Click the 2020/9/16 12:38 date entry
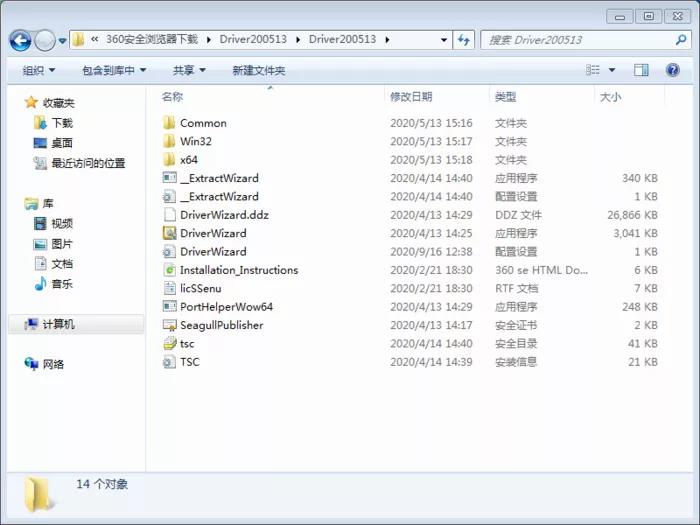This screenshot has width=700, height=525. click(x=431, y=251)
